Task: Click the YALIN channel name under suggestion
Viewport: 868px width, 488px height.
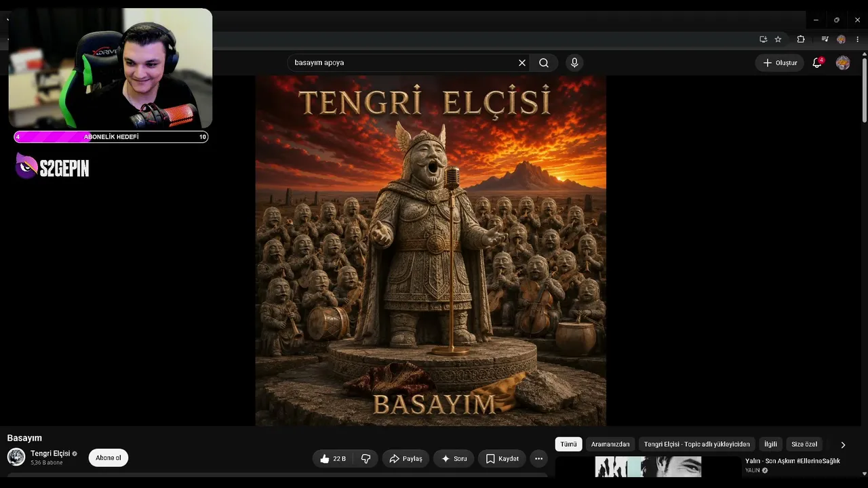Action: [753, 470]
